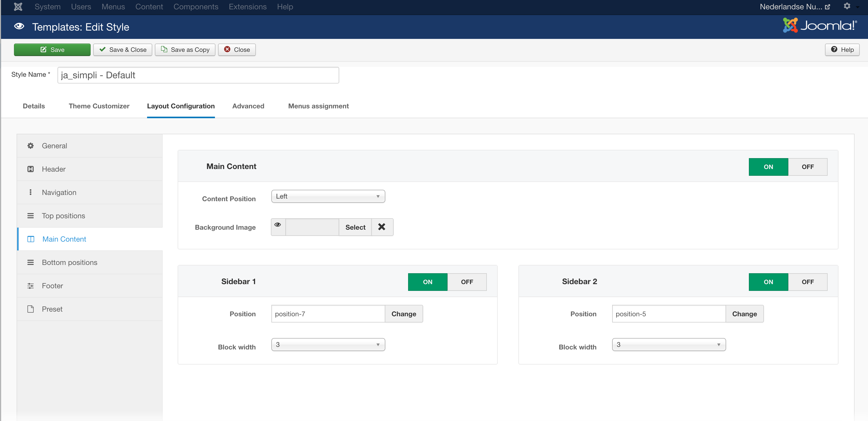This screenshot has width=868, height=421.
Task: Expand Sidebar 2 Block width dropdown
Action: click(x=669, y=345)
